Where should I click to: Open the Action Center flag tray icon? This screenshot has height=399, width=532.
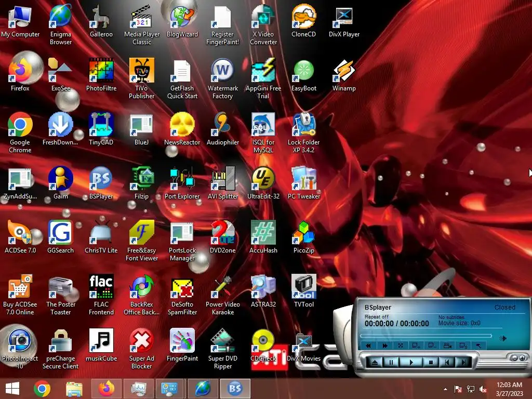click(458, 389)
